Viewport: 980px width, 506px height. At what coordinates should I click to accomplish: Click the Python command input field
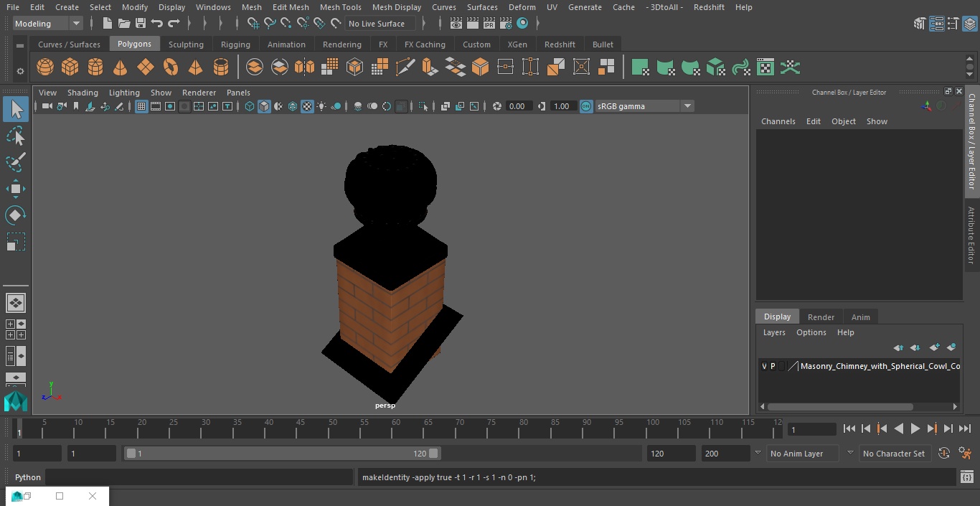click(x=200, y=477)
